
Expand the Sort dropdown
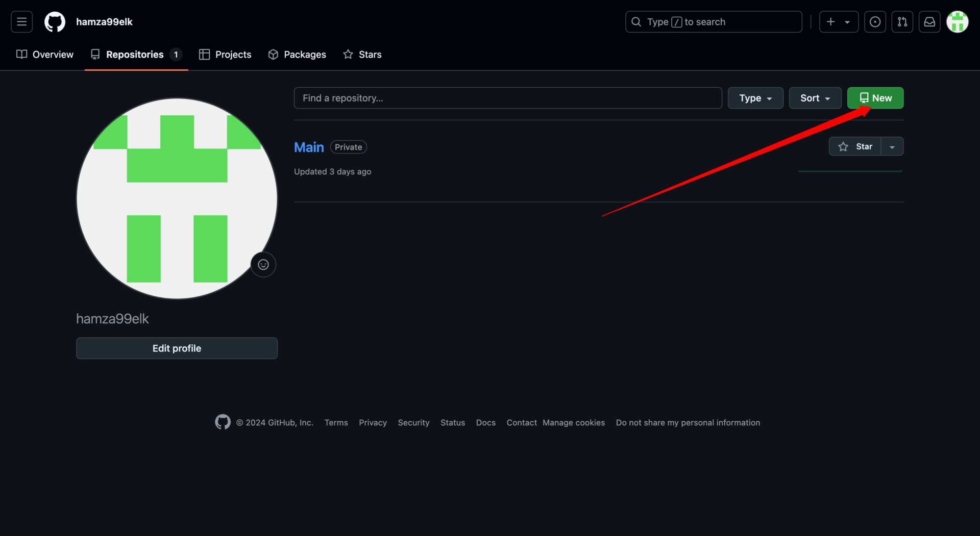815,98
